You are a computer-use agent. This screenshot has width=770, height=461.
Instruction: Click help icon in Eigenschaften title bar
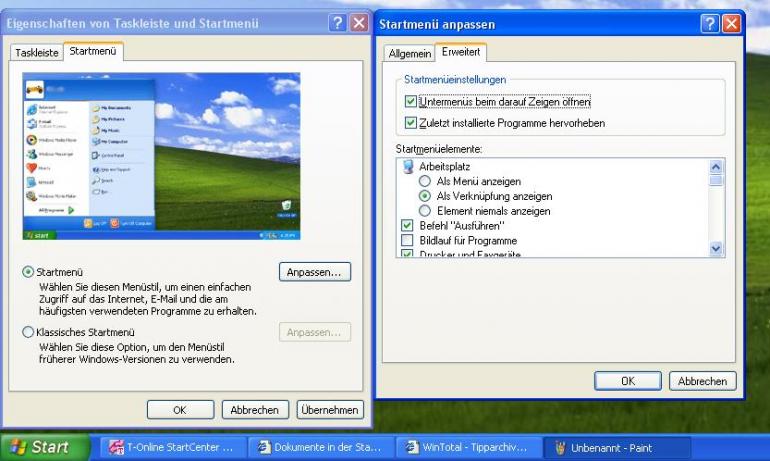[x=337, y=23]
